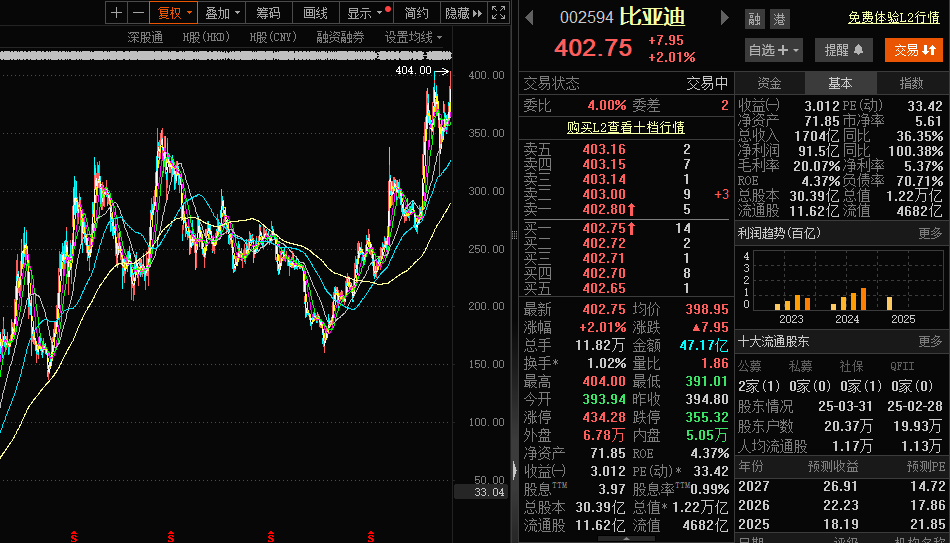The height and width of the screenshot is (543, 950).
Task: Click the 提醒 alert bell button
Action: [x=843, y=50]
